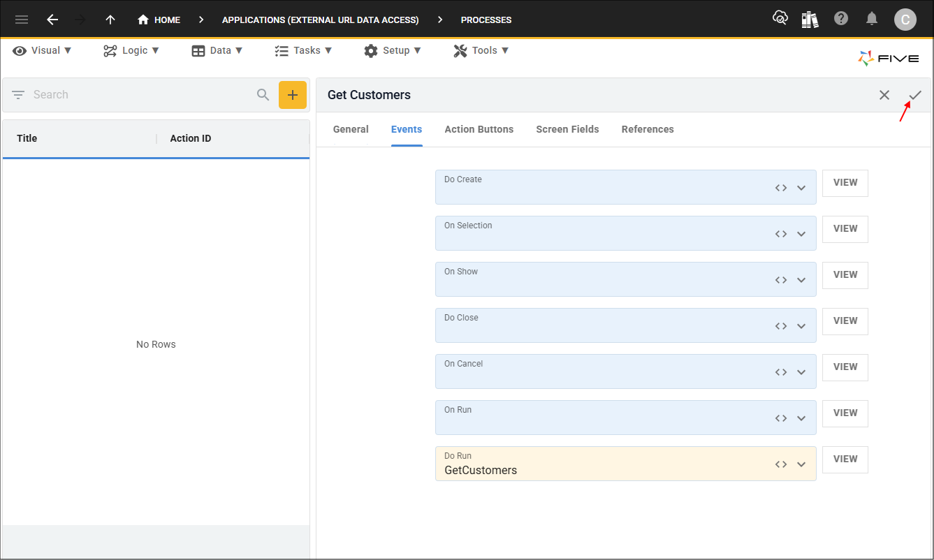This screenshot has height=560, width=934.
Task: Cancel editing with the X icon
Action: (x=884, y=95)
